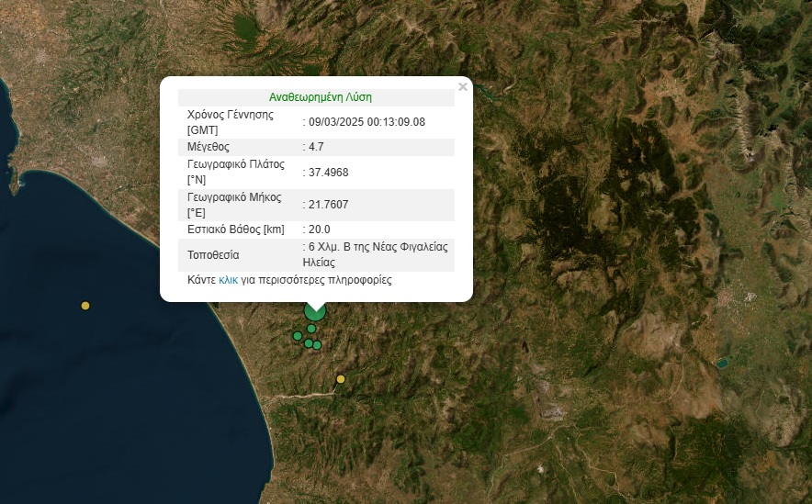The image size is (812, 504).
Task: Click the longitude value 21.7607
Action: 328,205
